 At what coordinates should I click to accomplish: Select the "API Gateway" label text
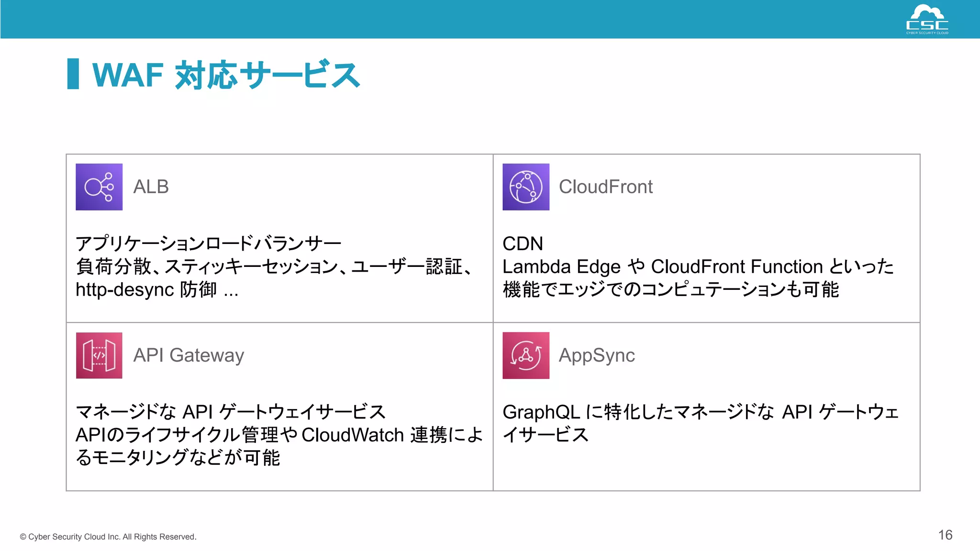[189, 355]
